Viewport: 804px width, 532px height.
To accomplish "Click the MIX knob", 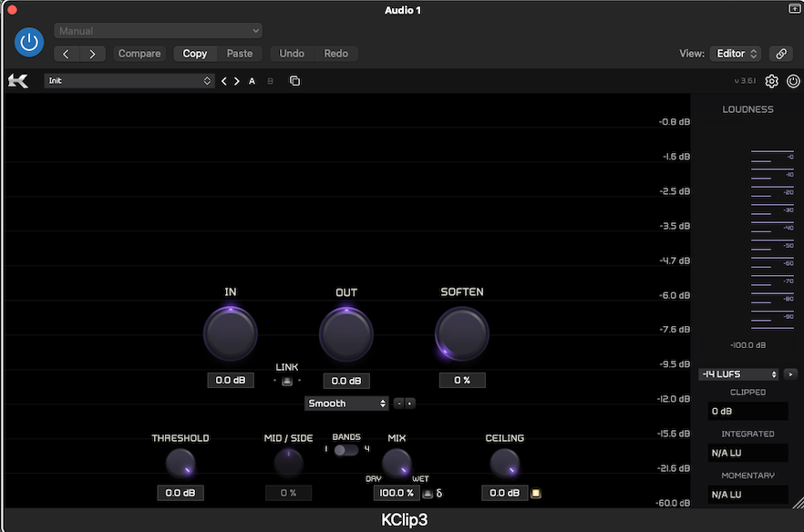I will [x=397, y=463].
